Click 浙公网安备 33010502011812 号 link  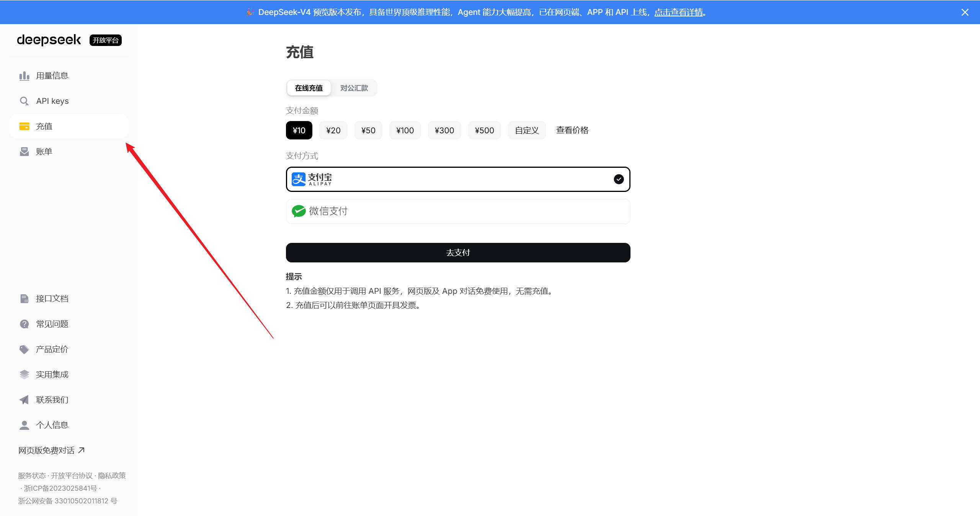pos(67,501)
